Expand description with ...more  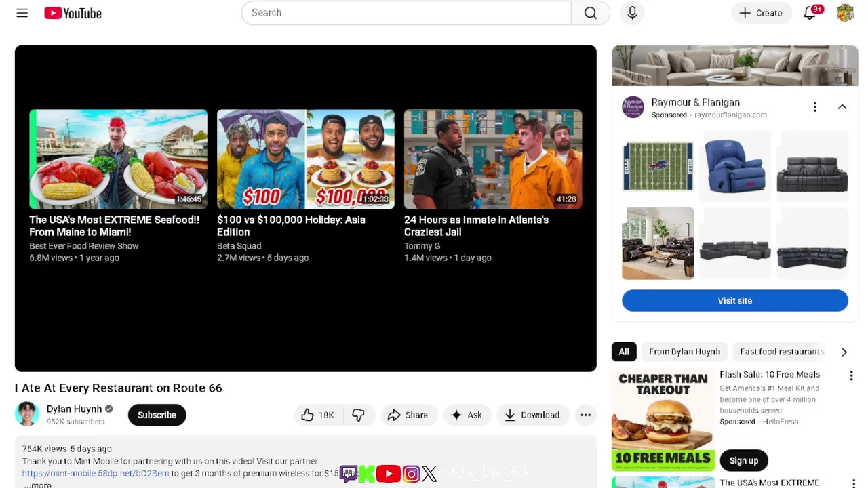tap(37, 485)
